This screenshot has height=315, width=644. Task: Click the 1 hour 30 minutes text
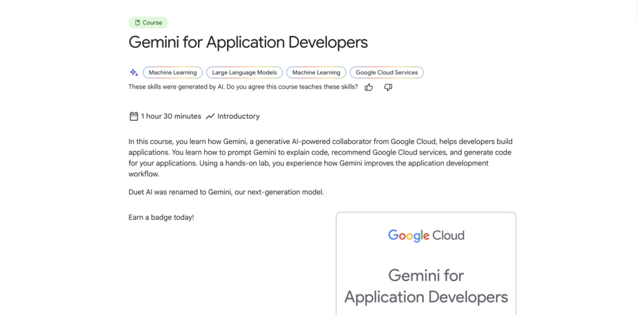171,116
